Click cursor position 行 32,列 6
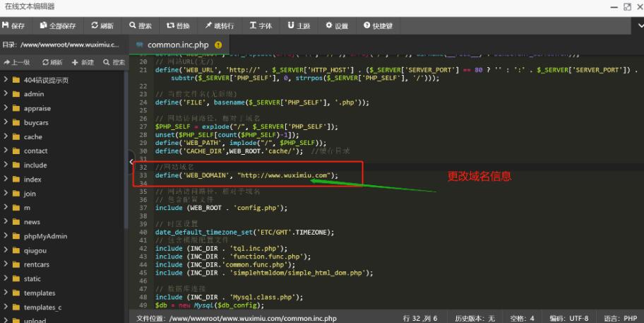This screenshot has width=644, height=323. (420, 319)
